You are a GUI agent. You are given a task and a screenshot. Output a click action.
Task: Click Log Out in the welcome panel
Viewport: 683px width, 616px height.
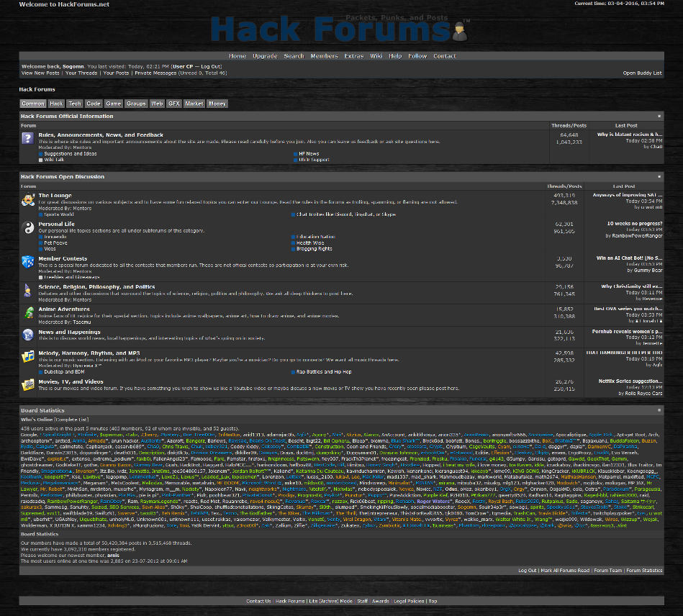[210, 67]
